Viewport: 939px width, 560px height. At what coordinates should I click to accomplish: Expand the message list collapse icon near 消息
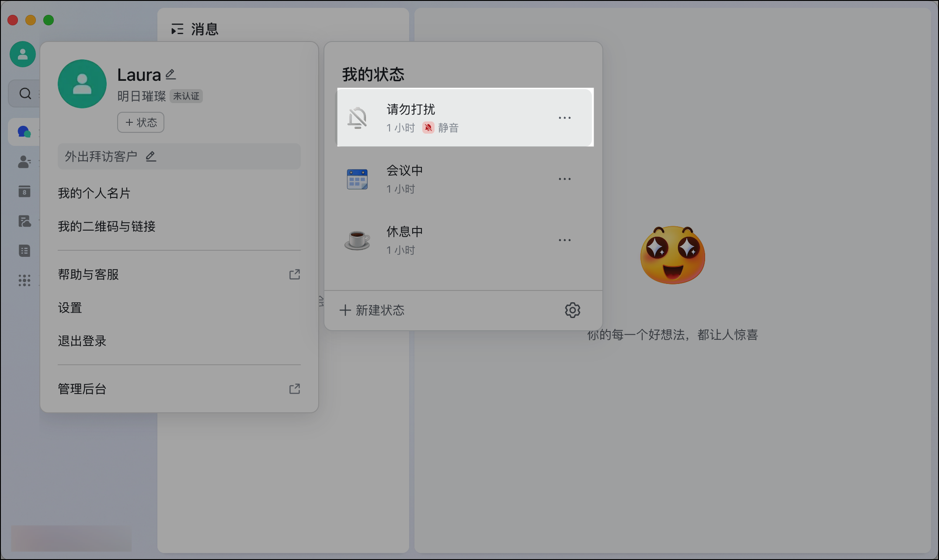tap(177, 29)
